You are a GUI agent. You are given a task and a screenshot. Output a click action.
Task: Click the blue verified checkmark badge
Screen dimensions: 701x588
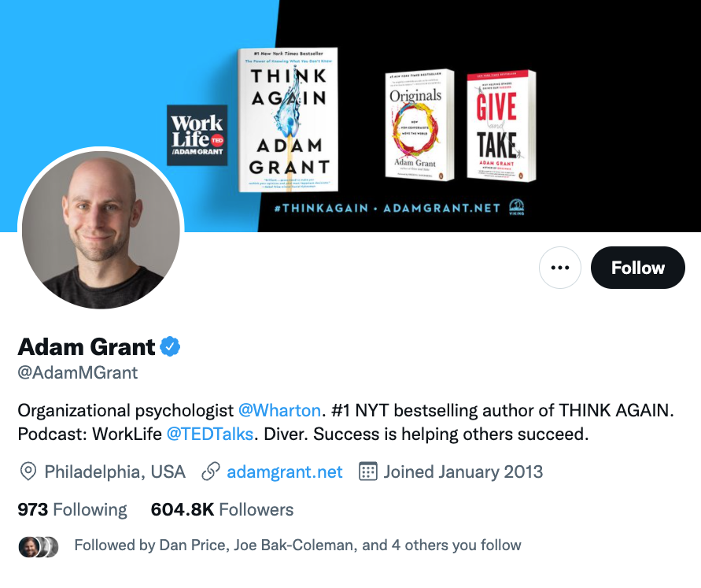170,346
